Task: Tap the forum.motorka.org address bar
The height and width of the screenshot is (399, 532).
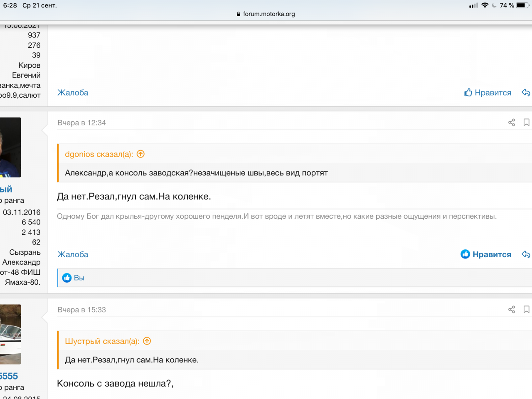Action: click(266, 14)
